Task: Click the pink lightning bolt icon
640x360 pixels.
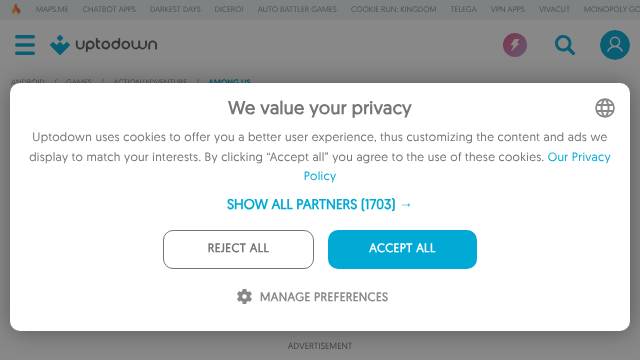Action: [515, 44]
